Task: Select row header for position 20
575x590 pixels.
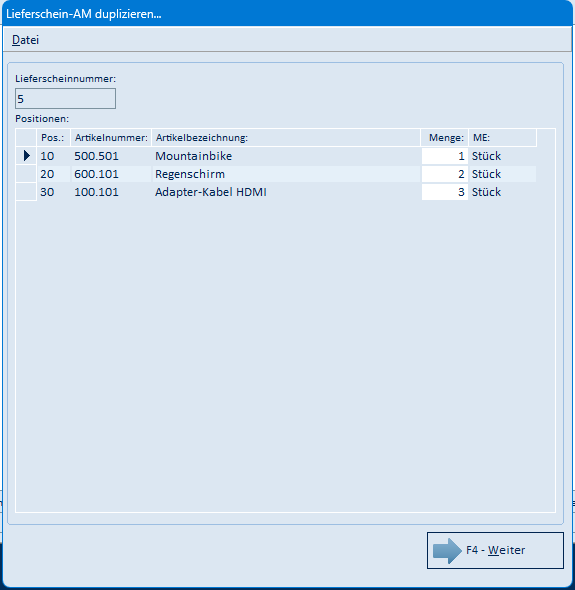Action: point(26,174)
